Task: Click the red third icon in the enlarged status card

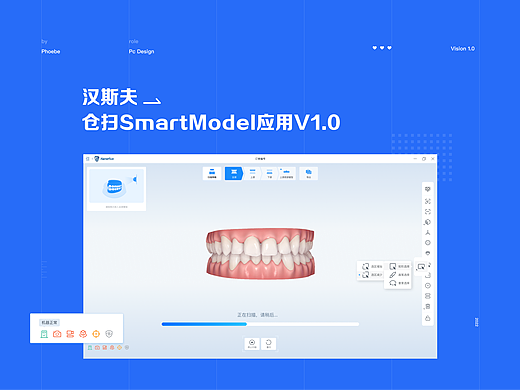Action: pos(70,334)
